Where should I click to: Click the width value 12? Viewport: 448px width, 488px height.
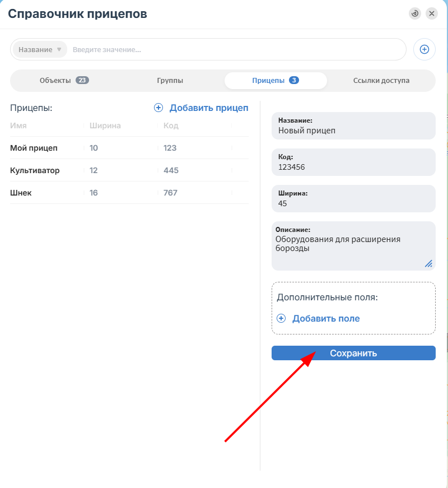94,170
